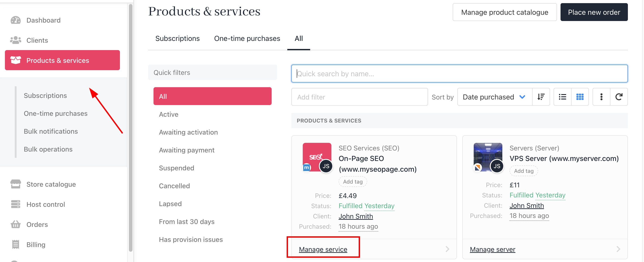Click Fulfilled Yesterday status on VPS card
This screenshot has width=644, height=262.
click(x=537, y=195)
